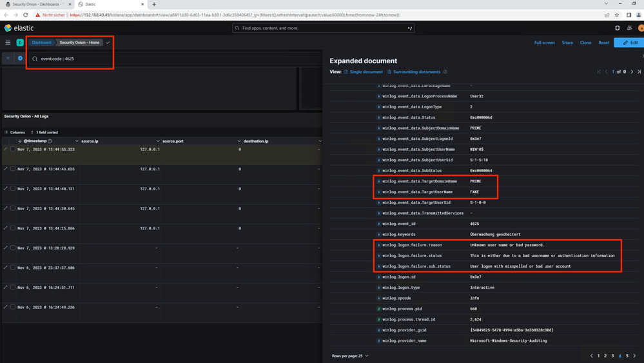This screenshot has height=363, width=644.
Task: Go to page 5 of the field table
Action: click(627, 356)
